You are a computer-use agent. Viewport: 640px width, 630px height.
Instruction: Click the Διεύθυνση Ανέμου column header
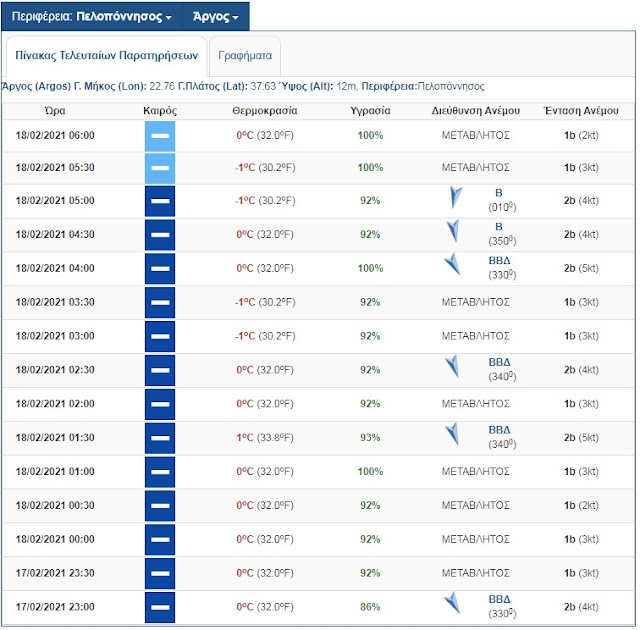coord(476,111)
